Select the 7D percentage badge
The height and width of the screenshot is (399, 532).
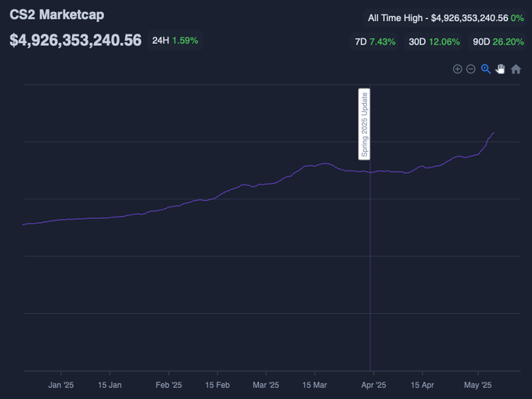pyautogui.click(x=376, y=41)
